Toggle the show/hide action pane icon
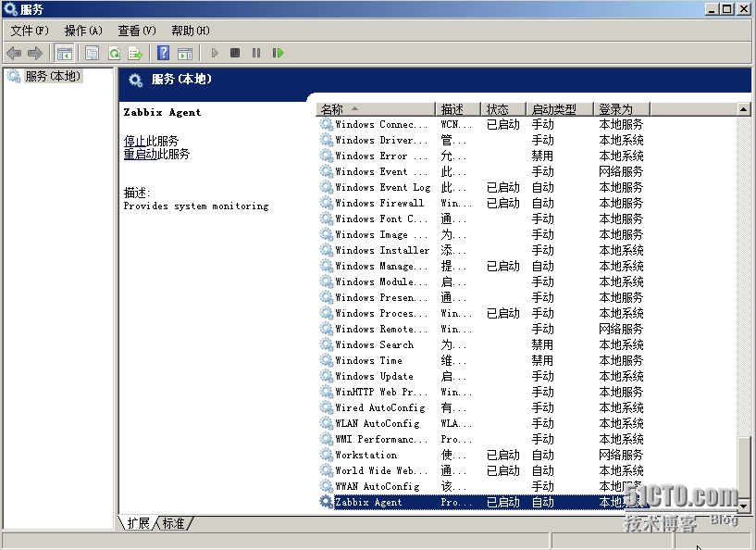Image resolution: width=756 pixels, height=550 pixels. pos(185,53)
